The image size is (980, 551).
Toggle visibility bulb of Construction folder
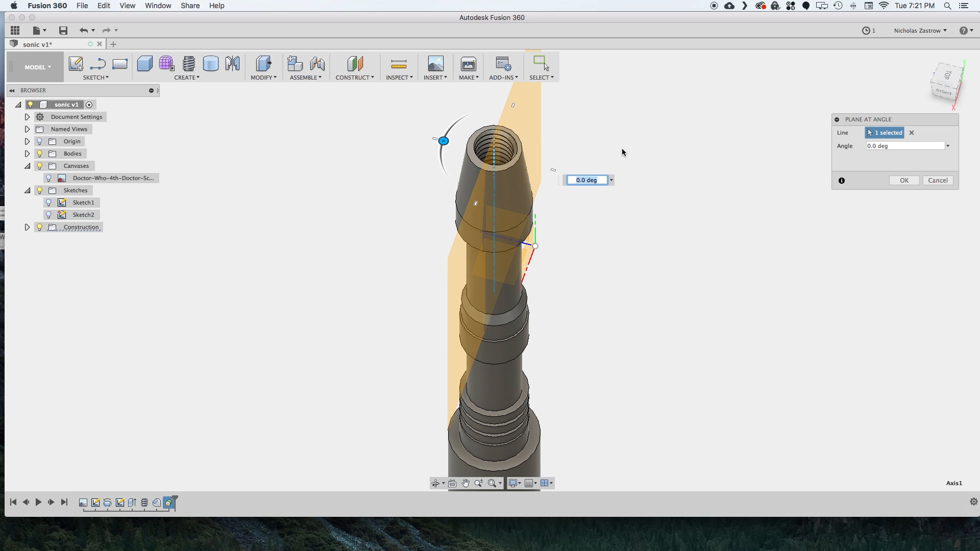40,227
